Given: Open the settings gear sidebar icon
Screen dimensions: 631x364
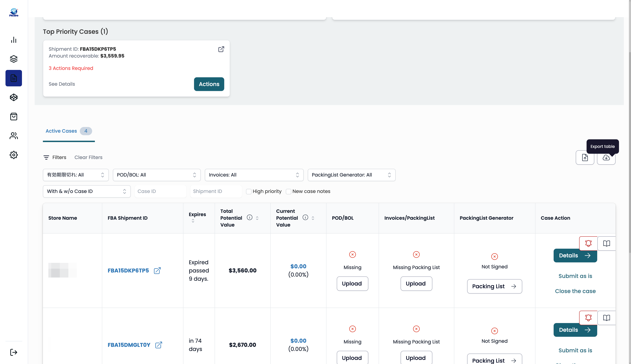Looking at the screenshot, I should coord(14,155).
